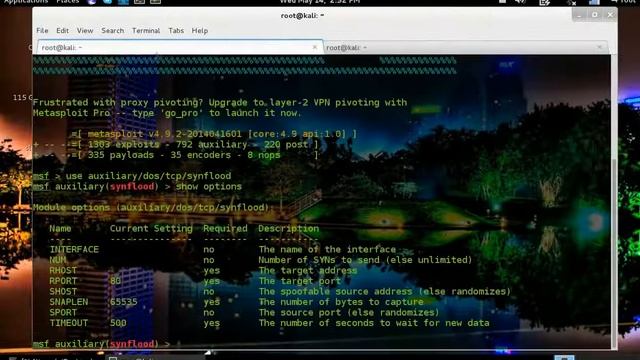The height and width of the screenshot is (360, 640).
Task: Click the 'Module options' heading line
Action: pyautogui.click(x=151, y=207)
